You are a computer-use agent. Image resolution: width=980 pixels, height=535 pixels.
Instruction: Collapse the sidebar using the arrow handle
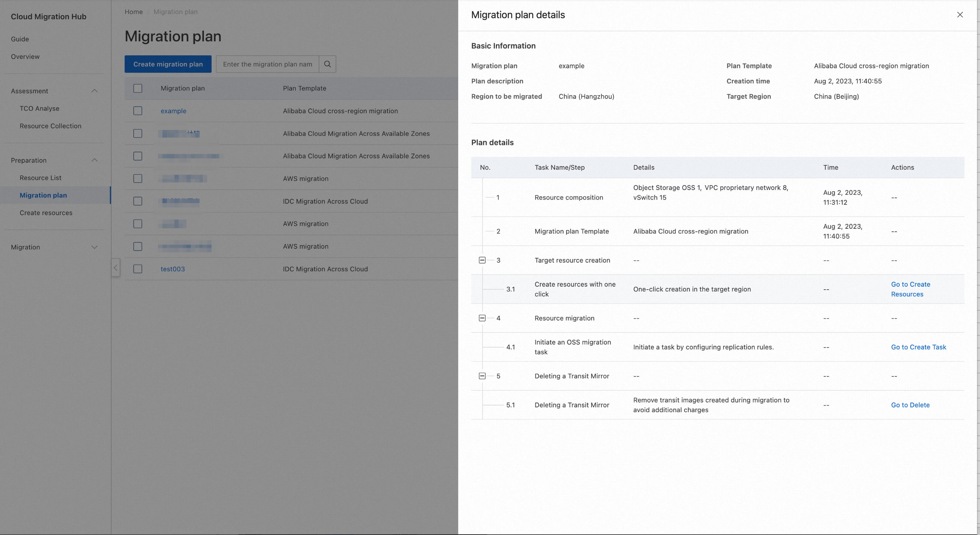[x=116, y=268]
